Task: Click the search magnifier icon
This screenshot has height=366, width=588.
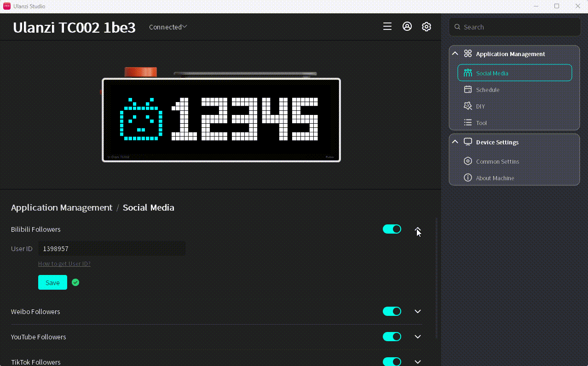Action: (x=457, y=27)
